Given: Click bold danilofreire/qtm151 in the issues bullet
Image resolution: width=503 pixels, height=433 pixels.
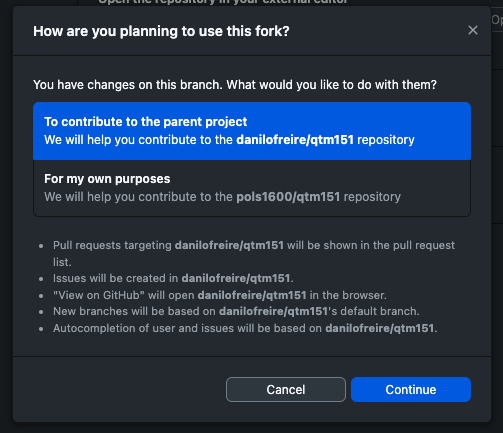Looking at the screenshot, I should point(236,278).
